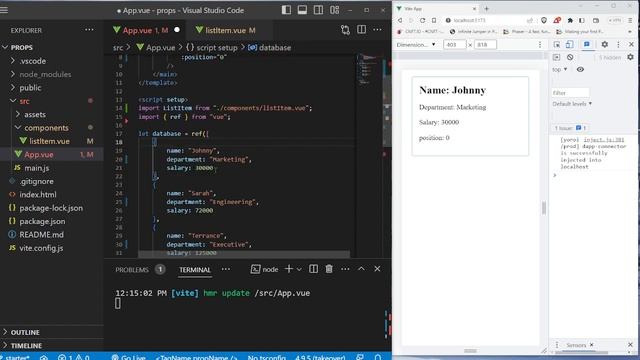Open the .gitignore file

click(x=52, y=181)
